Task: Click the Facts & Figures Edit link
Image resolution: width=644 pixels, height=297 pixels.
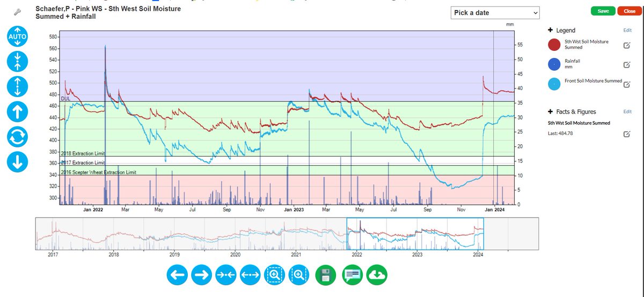Action: [627, 112]
